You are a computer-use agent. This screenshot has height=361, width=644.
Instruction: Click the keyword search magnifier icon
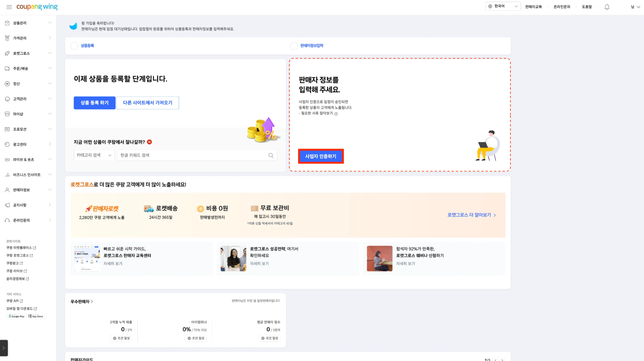[270, 155]
